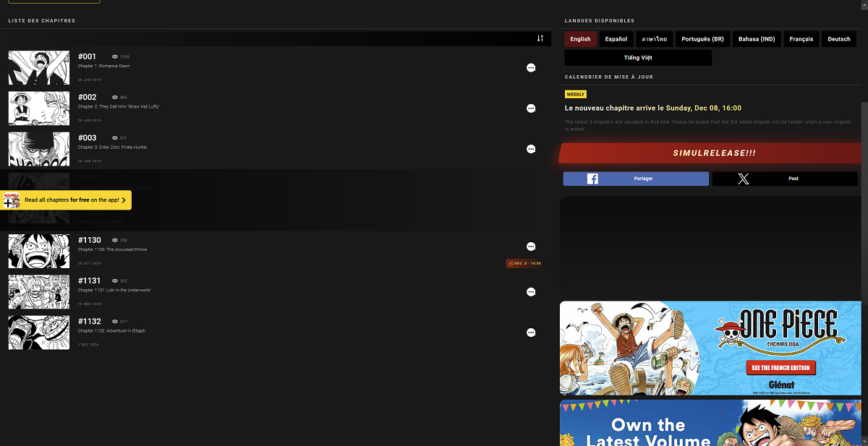Image resolution: width=868 pixels, height=446 pixels.
Task: Select Español language tab
Action: point(616,39)
